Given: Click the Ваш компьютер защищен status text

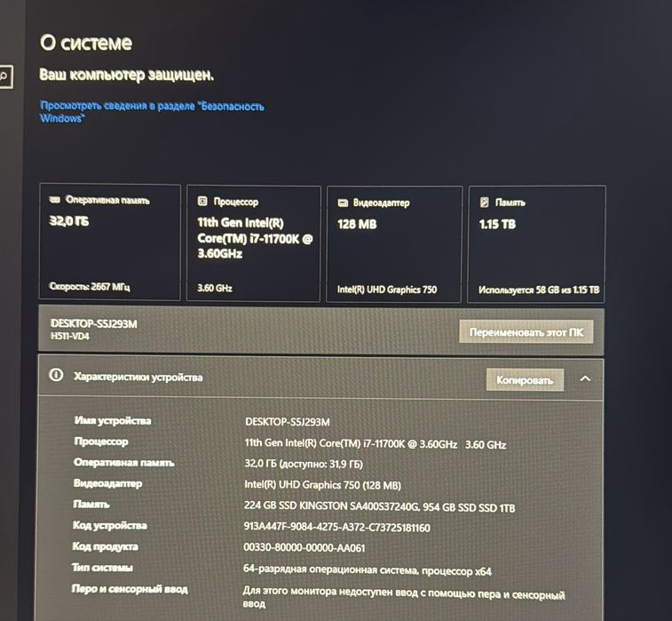Looking at the screenshot, I should (x=126, y=75).
